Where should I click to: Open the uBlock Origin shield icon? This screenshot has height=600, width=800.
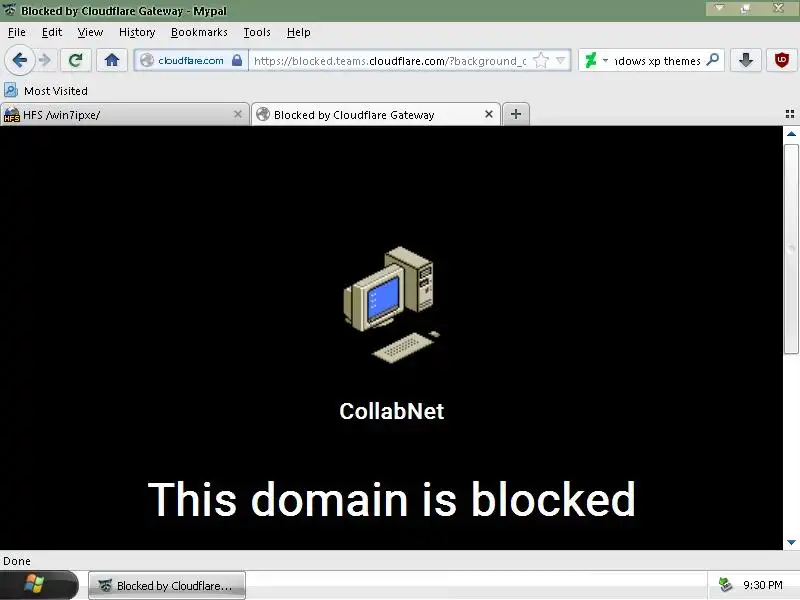[x=782, y=60]
